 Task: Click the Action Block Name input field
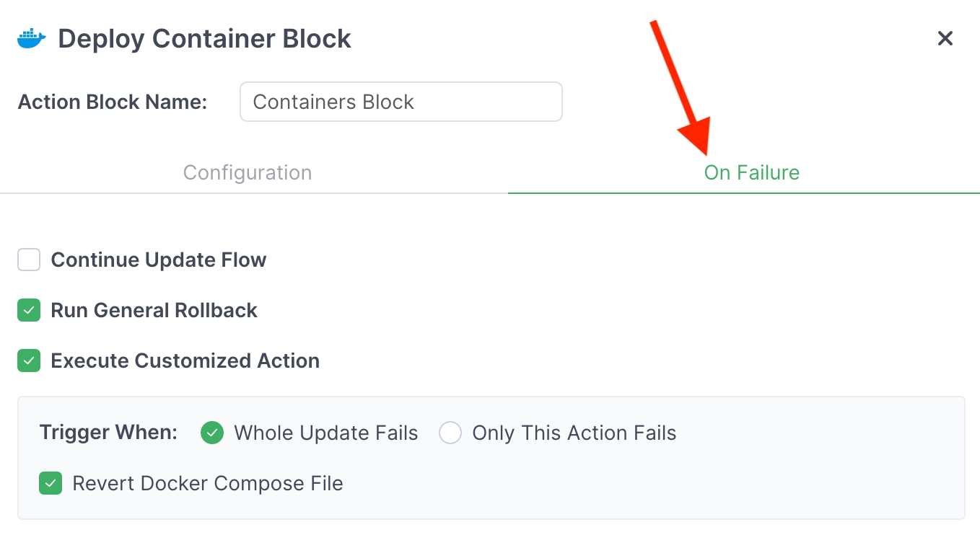(401, 102)
